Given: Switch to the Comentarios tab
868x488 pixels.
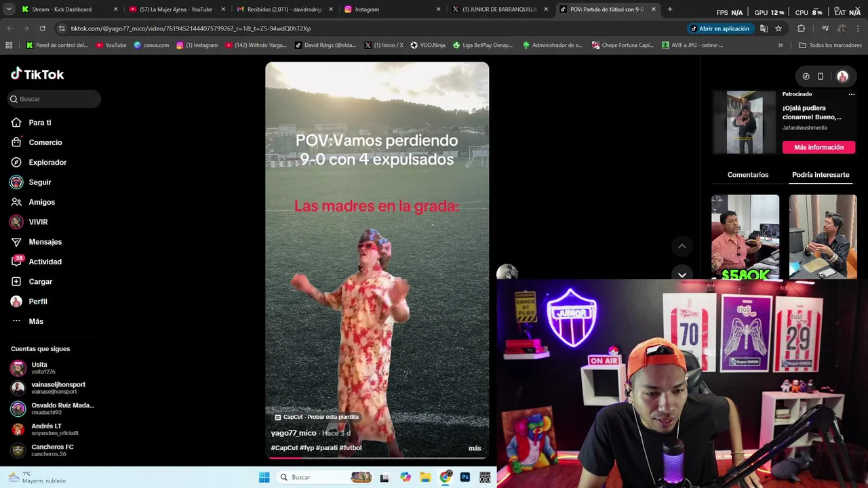Looking at the screenshot, I should [x=748, y=175].
